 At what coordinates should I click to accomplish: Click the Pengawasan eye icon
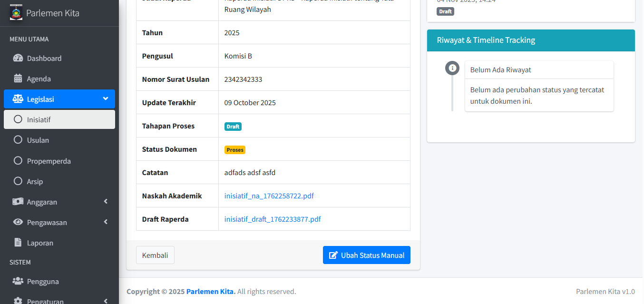(x=18, y=222)
